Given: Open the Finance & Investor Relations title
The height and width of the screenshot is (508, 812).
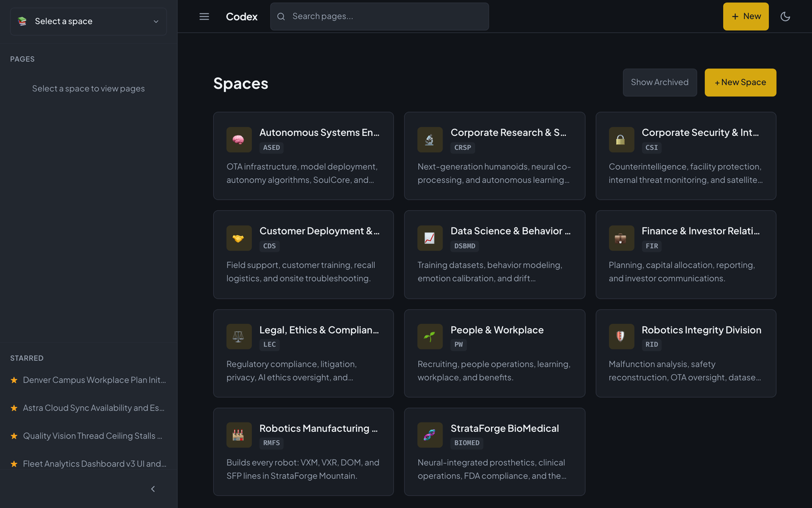Looking at the screenshot, I should [x=701, y=231].
